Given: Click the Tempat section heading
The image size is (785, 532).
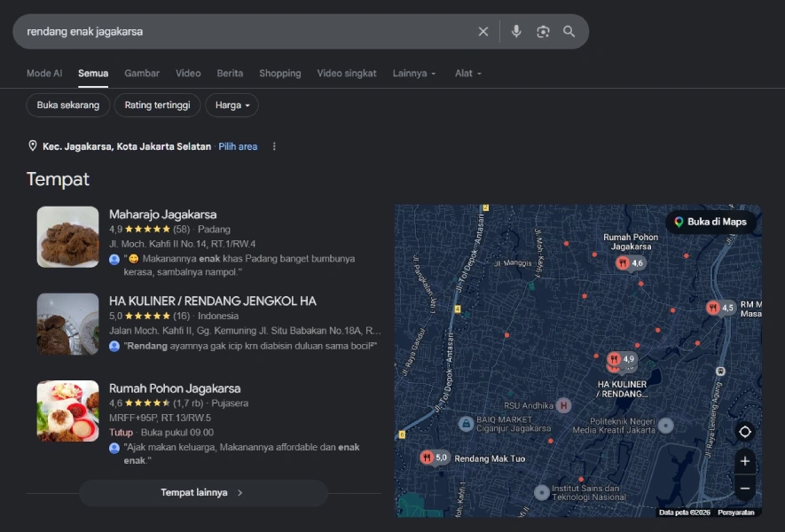Looking at the screenshot, I should point(58,179).
